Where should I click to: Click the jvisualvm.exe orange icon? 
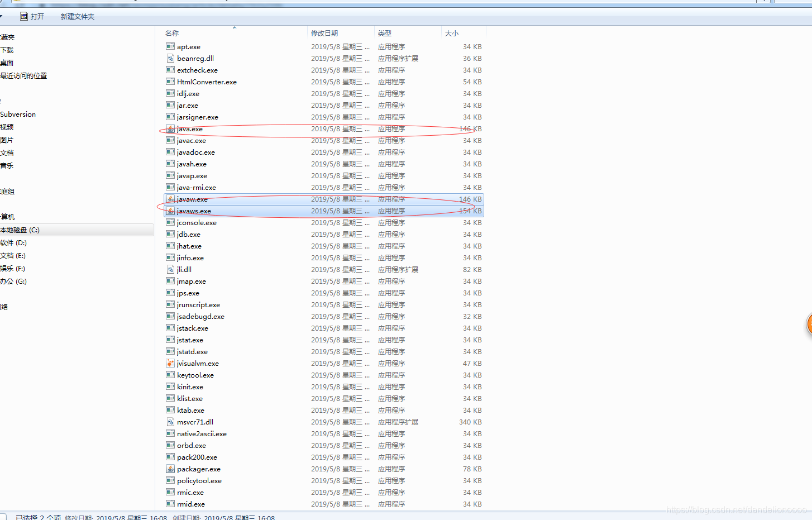pyautogui.click(x=170, y=363)
